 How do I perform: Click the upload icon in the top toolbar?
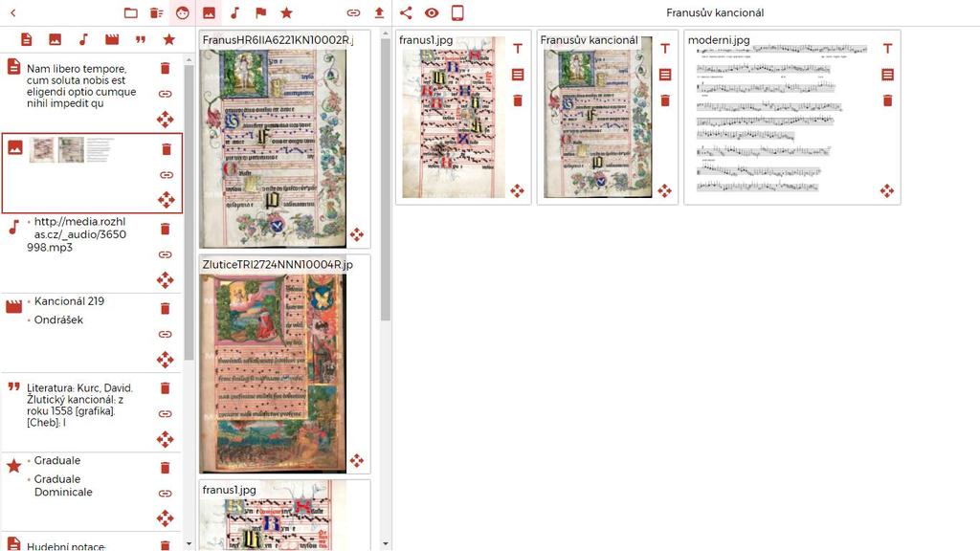click(379, 12)
